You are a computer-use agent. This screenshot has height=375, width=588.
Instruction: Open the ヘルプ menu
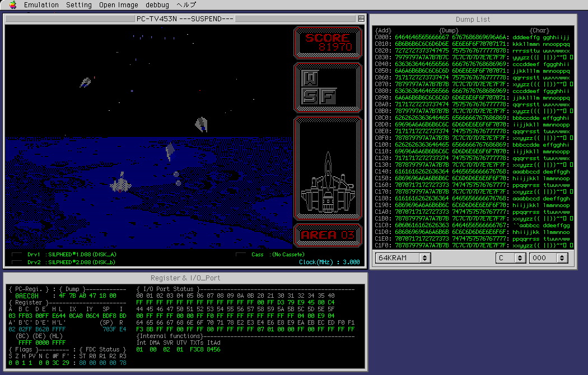pos(186,5)
